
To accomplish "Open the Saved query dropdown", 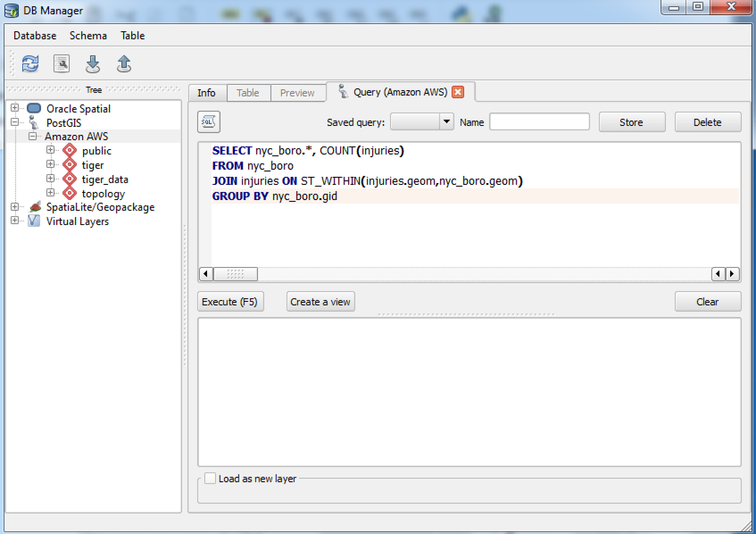I will pos(446,121).
